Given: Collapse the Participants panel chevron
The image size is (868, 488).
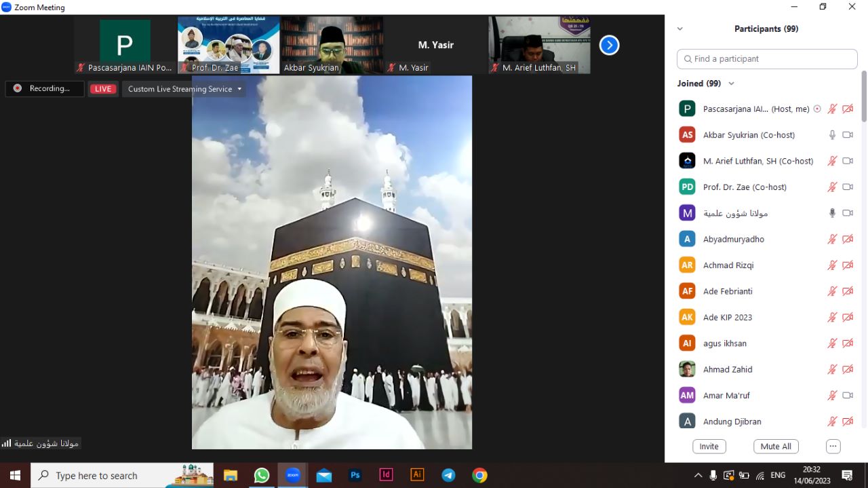Looking at the screenshot, I should (680, 29).
